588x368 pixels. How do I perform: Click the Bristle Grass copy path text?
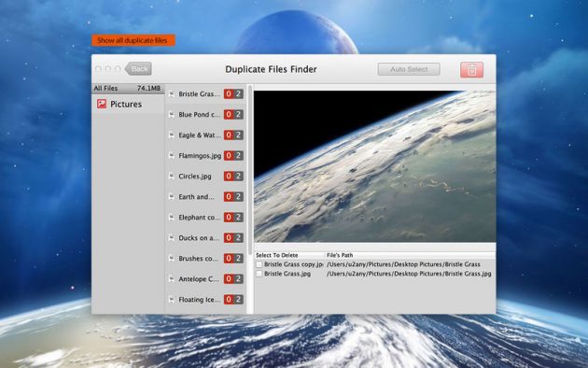(x=403, y=264)
